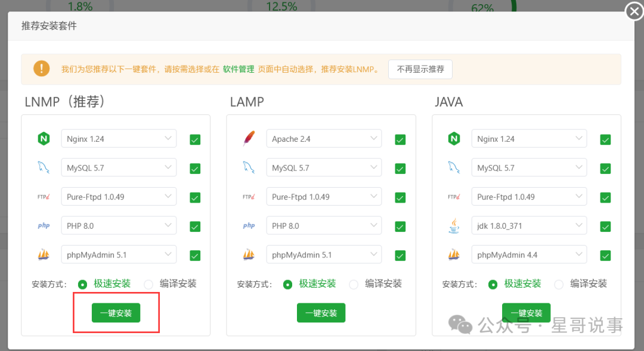The height and width of the screenshot is (351, 644).
Task: Select 极速安装 radio in LNMP column
Action: pos(82,284)
